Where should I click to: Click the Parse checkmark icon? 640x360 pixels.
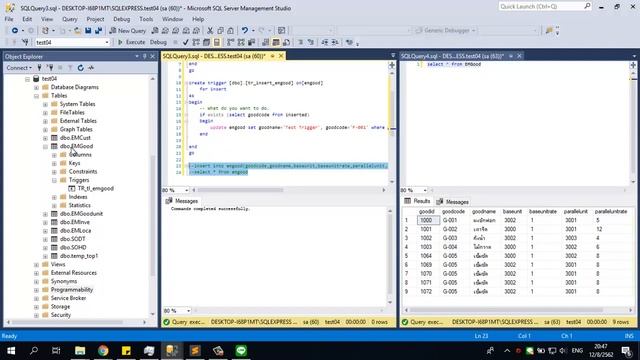click(x=186, y=42)
